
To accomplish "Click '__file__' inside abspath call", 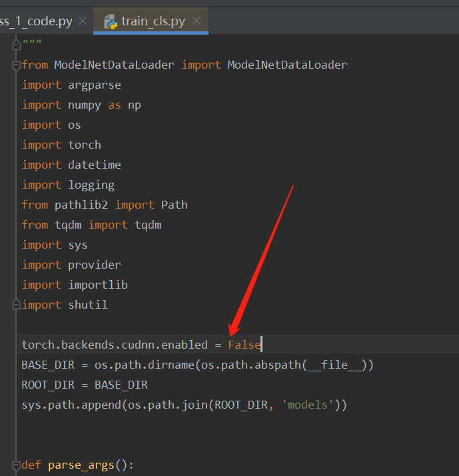I will [x=334, y=365].
